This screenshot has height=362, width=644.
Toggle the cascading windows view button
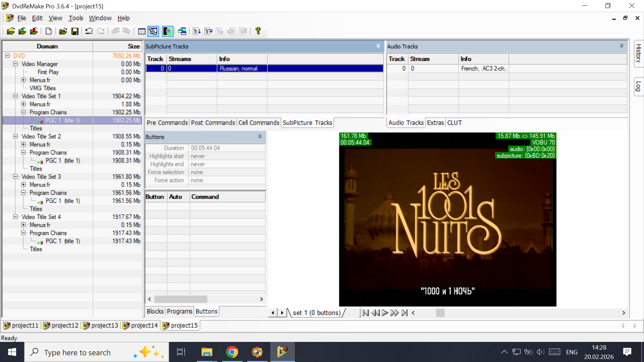[x=153, y=31]
